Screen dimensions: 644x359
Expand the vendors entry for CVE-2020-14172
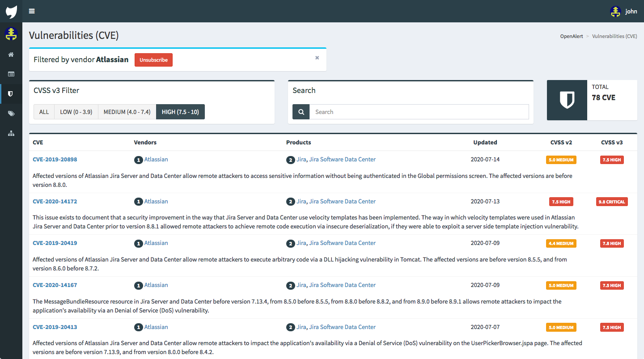(x=138, y=201)
